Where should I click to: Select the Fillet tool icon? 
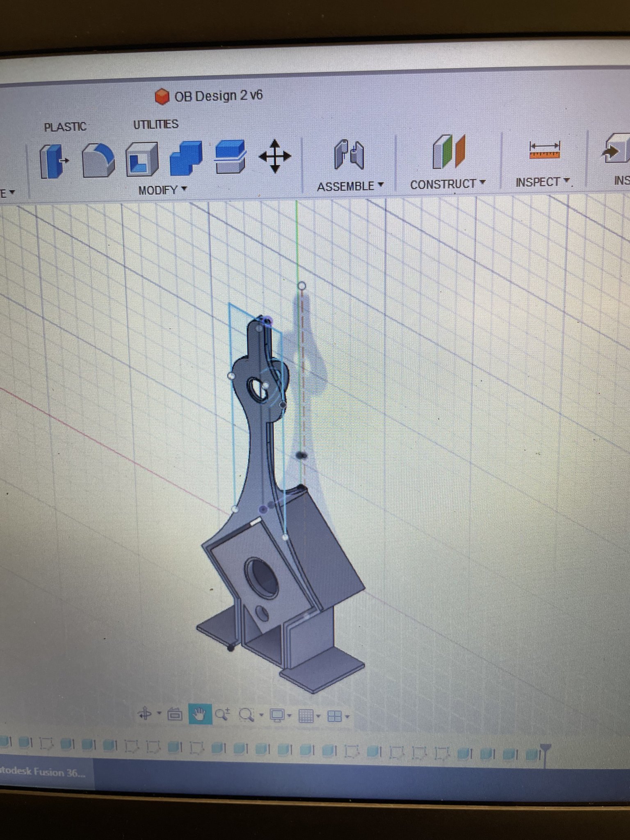point(98,160)
